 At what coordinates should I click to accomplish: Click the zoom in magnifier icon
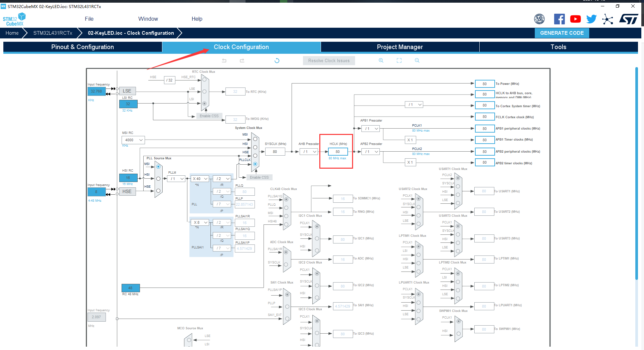(x=381, y=60)
